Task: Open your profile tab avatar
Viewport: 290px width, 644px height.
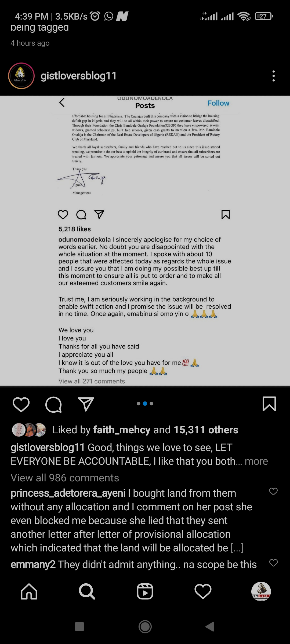Action: click(261, 591)
